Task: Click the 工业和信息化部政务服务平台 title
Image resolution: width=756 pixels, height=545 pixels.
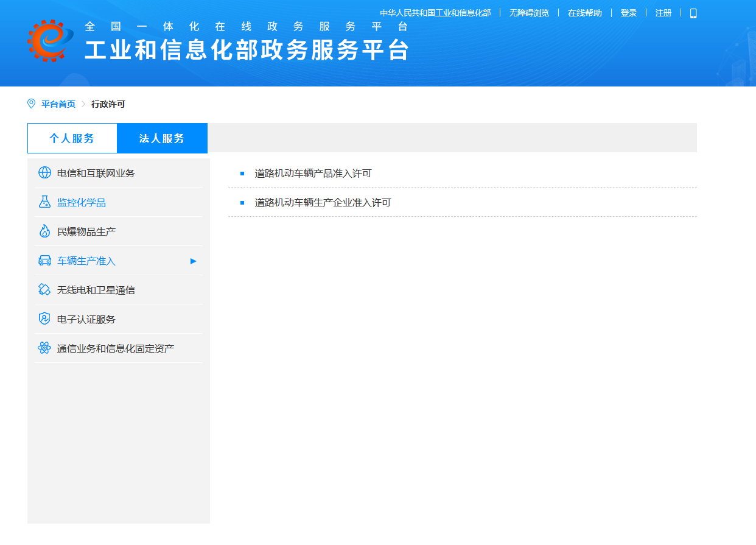Action: pos(247,51)
